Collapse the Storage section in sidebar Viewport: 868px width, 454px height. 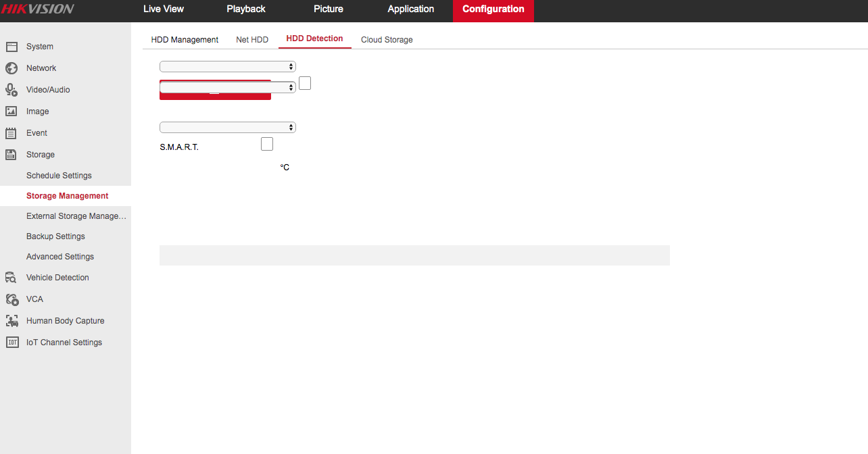[40, 155]
